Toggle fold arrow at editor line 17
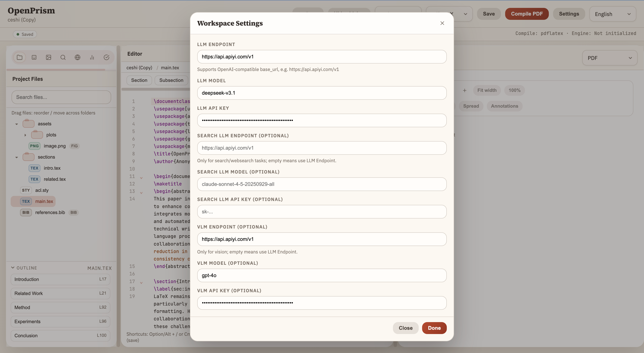The width and height of the screenshot is (644, 353). pos(141,283)
